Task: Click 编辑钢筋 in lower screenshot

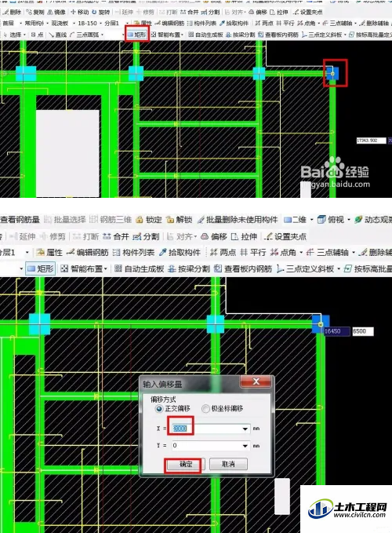Action: (x=88, y=253)
